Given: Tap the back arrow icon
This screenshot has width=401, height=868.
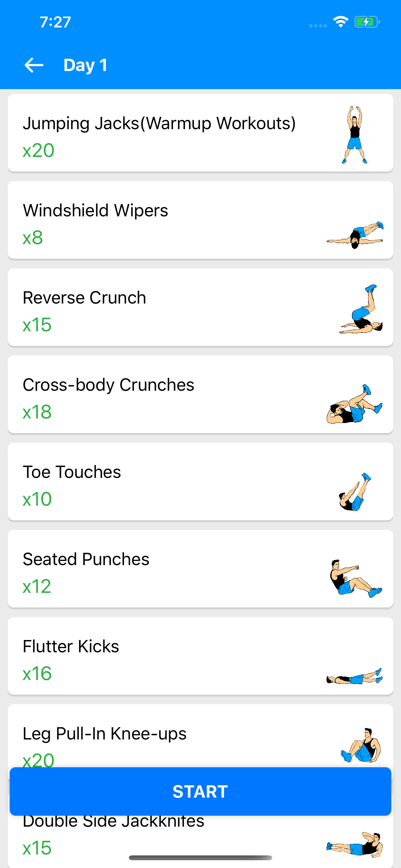Looking at the screenshot, I should click(x=34, y=65).
